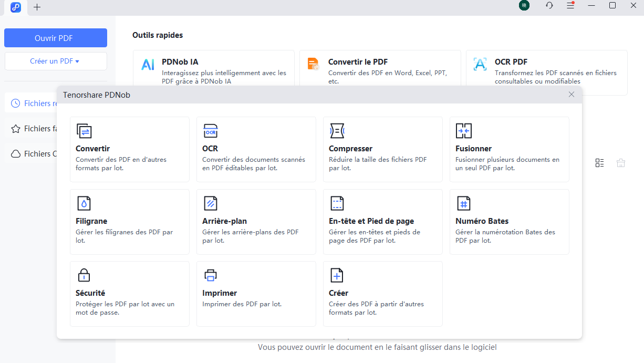Click the Sécurité padlock icon
The width and height of the screenshot is (644, 363).
tap(84, 275)
